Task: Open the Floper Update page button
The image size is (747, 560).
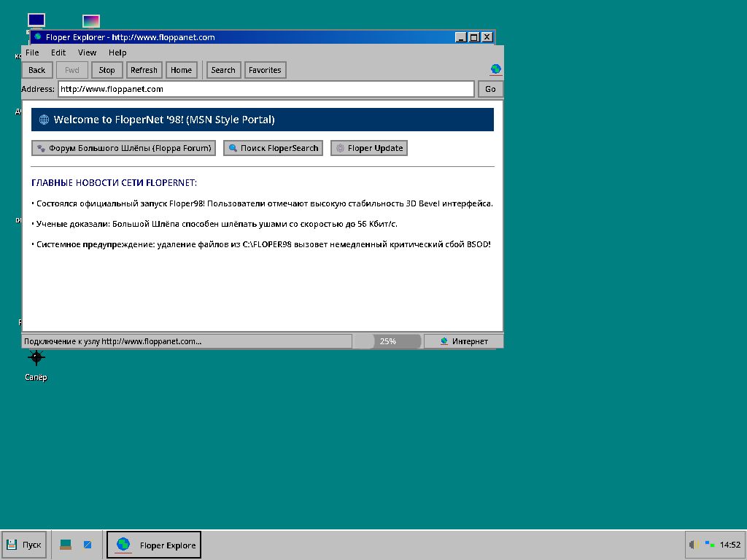Action: pos(369,148)
